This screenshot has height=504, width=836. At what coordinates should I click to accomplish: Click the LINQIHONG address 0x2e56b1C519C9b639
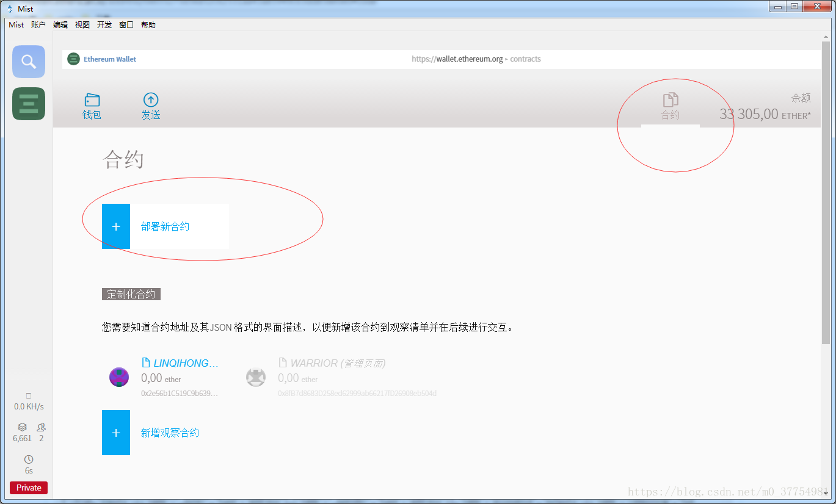coord(180,394)
